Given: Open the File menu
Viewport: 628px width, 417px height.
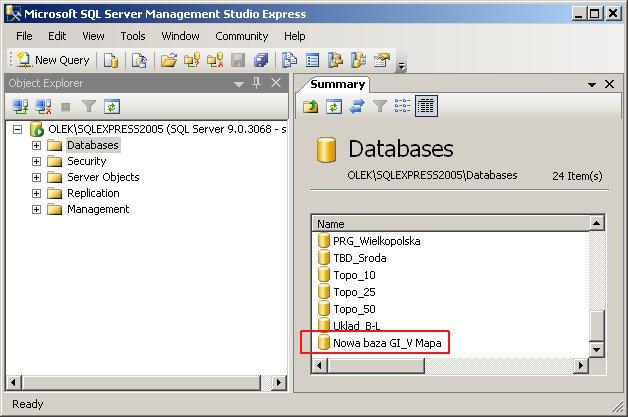Looking at the screenshot, I should click(24, 36).
